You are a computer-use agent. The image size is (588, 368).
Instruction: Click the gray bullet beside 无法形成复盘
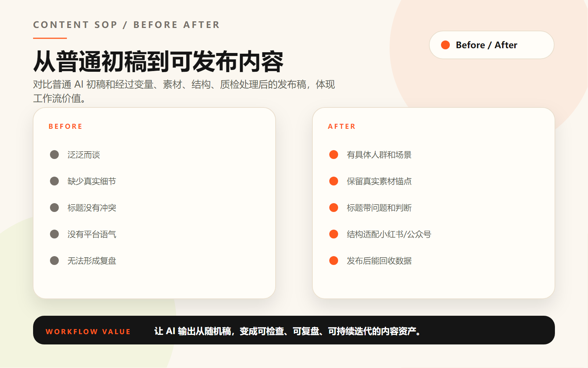point(54,261)
